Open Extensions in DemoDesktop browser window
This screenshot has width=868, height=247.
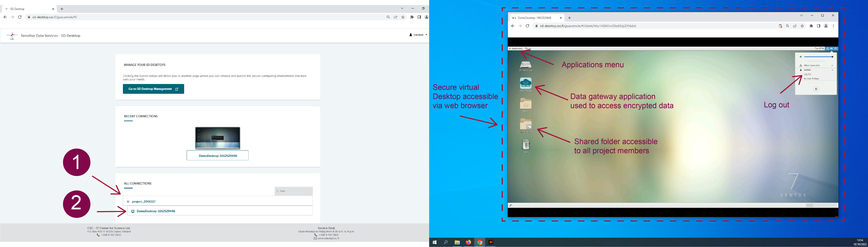pos(811,26)
